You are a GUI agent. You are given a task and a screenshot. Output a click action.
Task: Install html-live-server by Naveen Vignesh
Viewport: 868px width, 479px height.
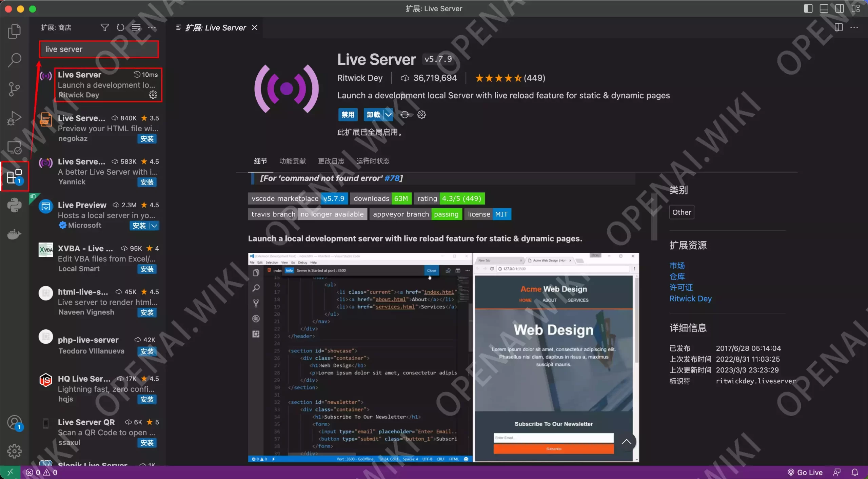point(147,312)
